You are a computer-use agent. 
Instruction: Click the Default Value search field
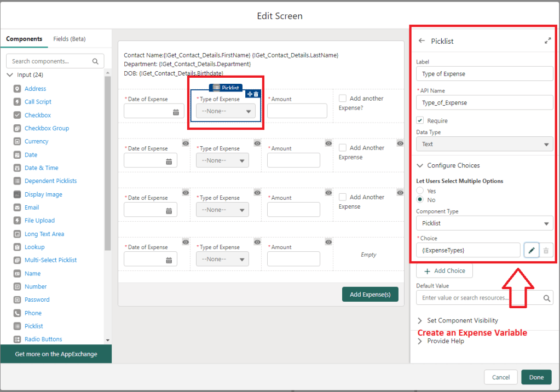pos(479,298)
